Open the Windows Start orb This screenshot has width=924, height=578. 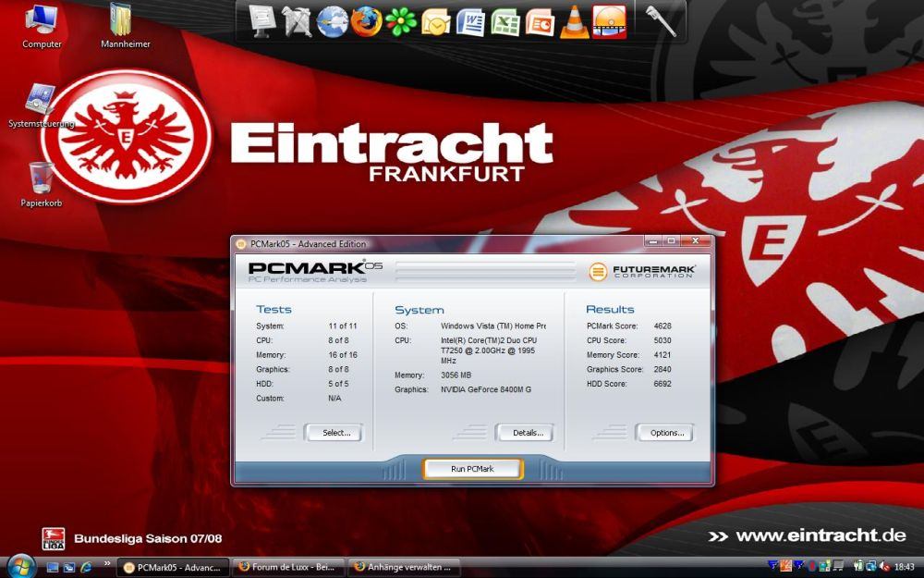(22, 566)
